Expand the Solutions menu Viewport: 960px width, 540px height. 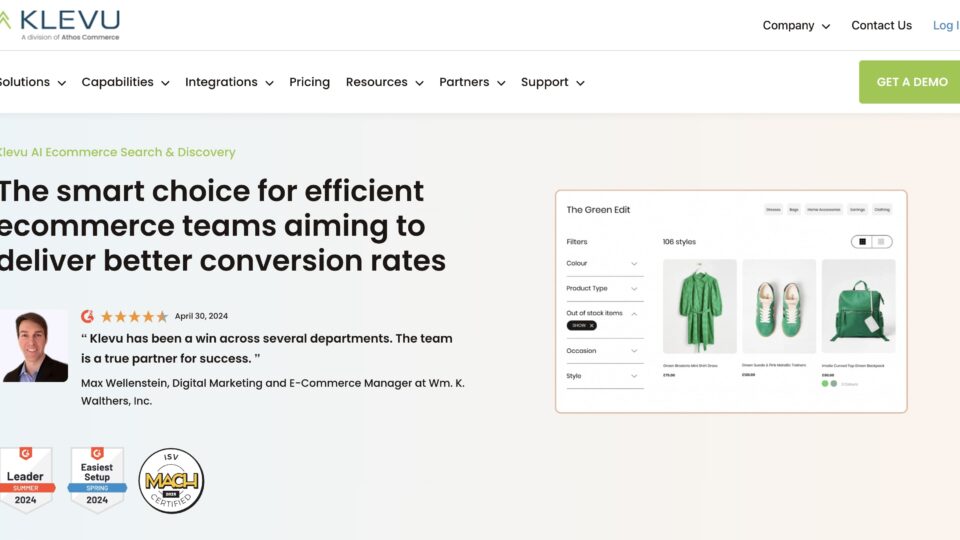point(32,82)
